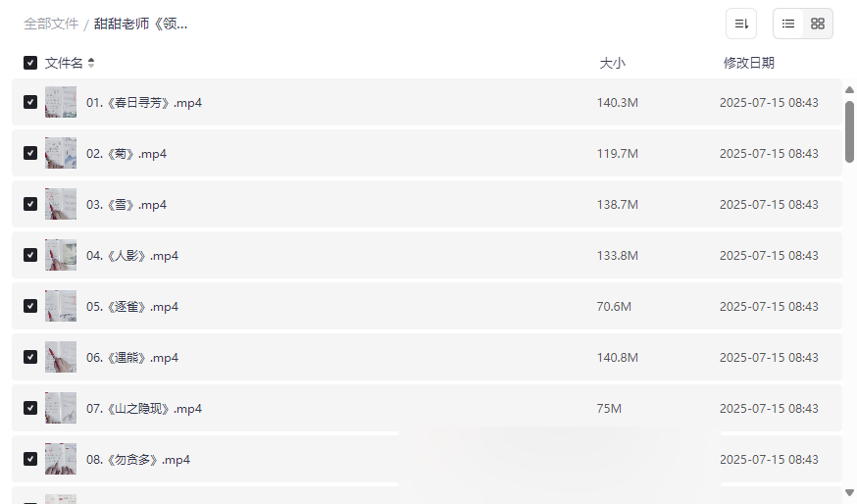The height and width of the screenshot is (504, 857).
Task: Go to 全部文件 breadcrumb
Action: tap(51, 25)
